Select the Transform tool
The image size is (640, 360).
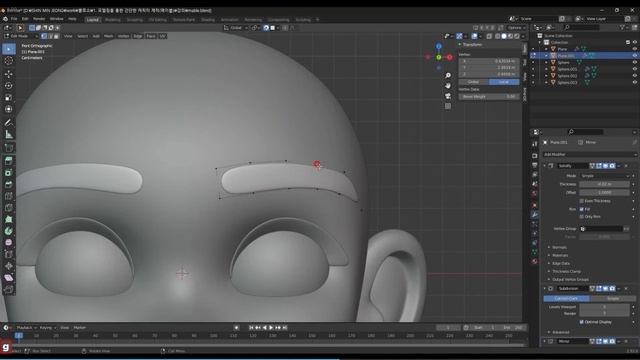click(x=9, y=109)
